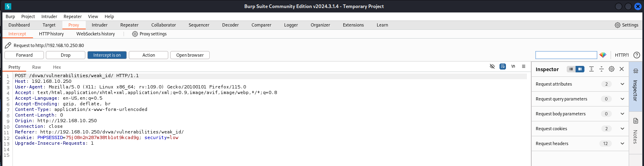The image size is (644, 166).
Task: Drop the intercepted request
Action: 66,55
